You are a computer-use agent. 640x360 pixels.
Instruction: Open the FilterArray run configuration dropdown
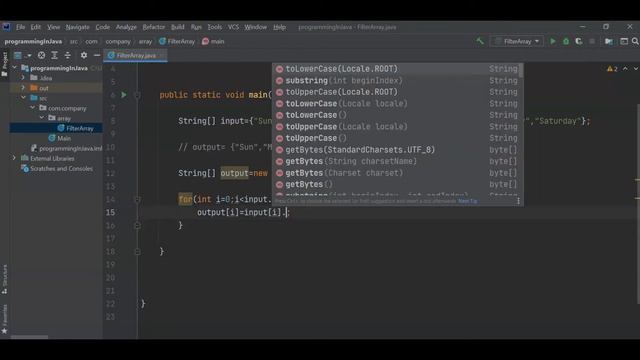pos(517,41)
